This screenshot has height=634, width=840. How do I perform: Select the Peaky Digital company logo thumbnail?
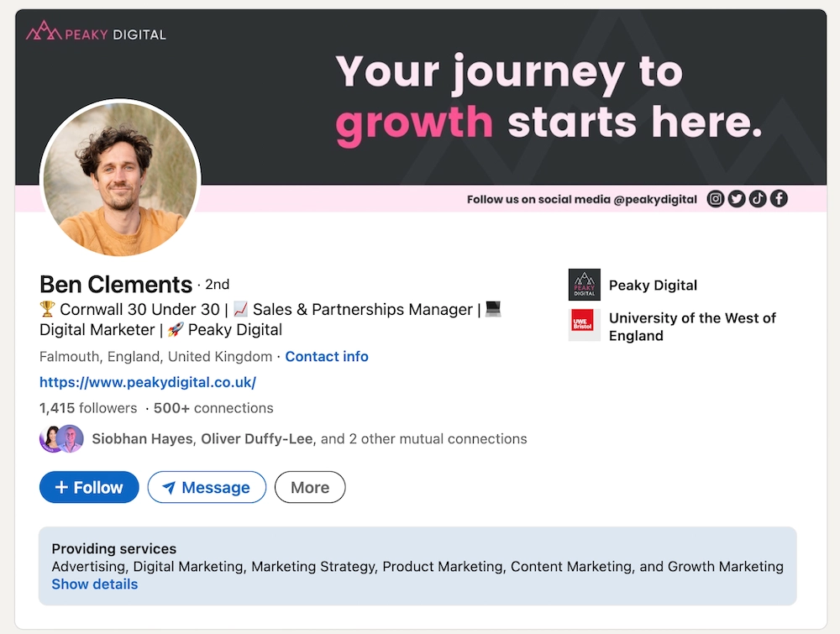pos(584,285)
